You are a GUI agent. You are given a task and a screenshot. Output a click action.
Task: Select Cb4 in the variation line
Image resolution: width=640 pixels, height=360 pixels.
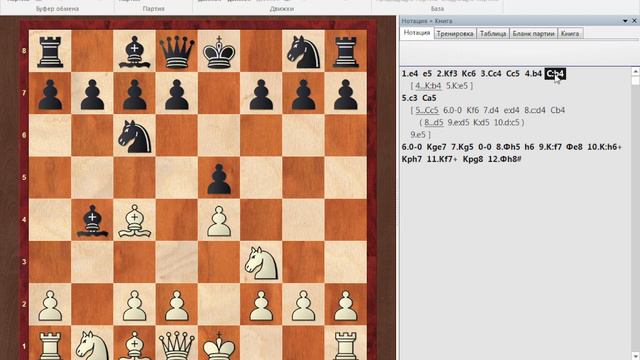tap(558, 110)
